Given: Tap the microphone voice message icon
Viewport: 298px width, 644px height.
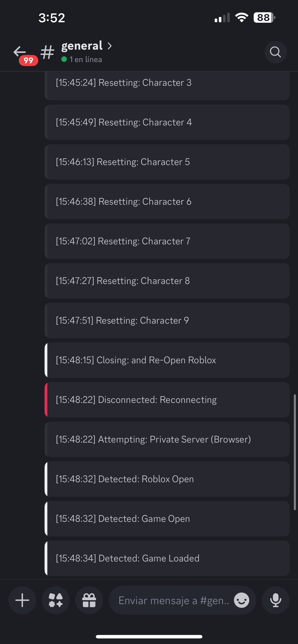Looking at the screenshot, I should [x=275, y=600].
